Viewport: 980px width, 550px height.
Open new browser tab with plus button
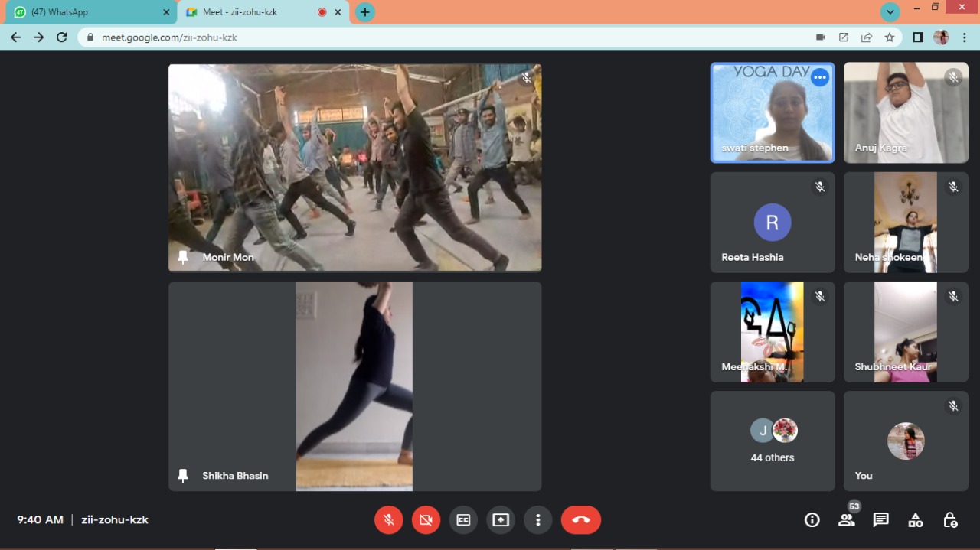coord(365,12)
